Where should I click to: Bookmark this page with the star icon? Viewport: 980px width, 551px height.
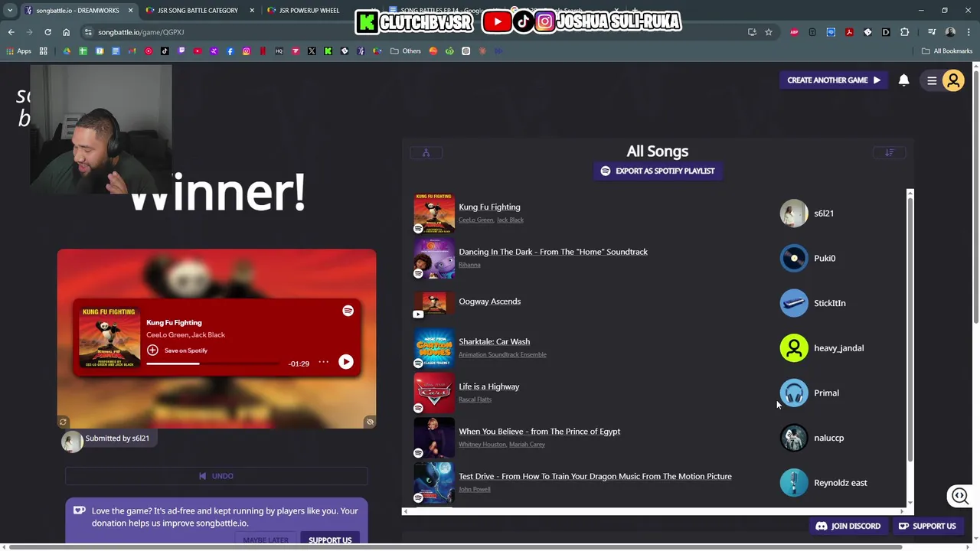click(768, 32)
